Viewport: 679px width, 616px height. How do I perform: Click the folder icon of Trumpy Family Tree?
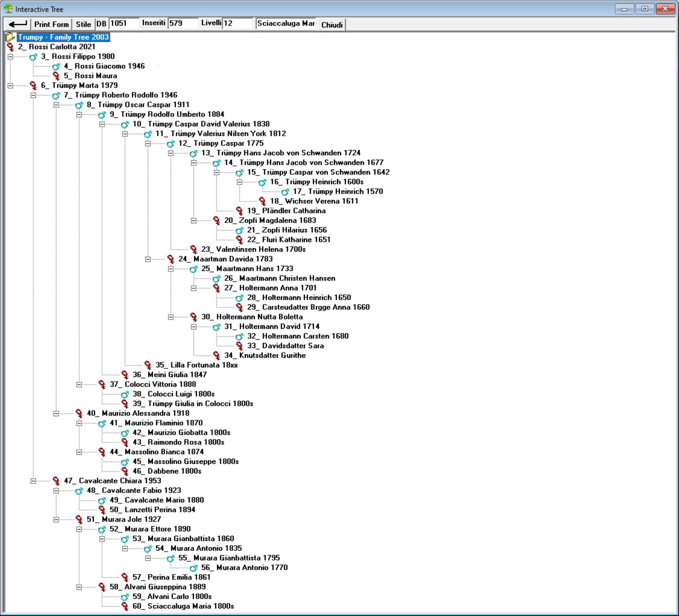coord(10,37)
